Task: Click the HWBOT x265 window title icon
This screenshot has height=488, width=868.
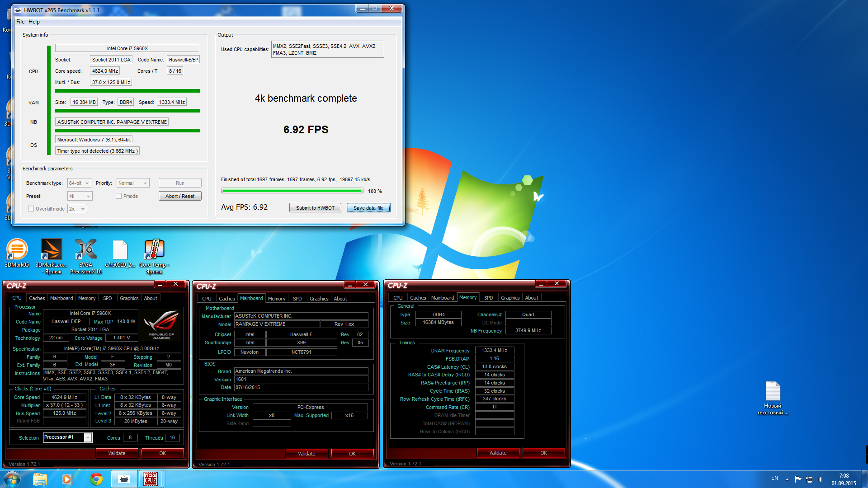Action: (18, 10)
